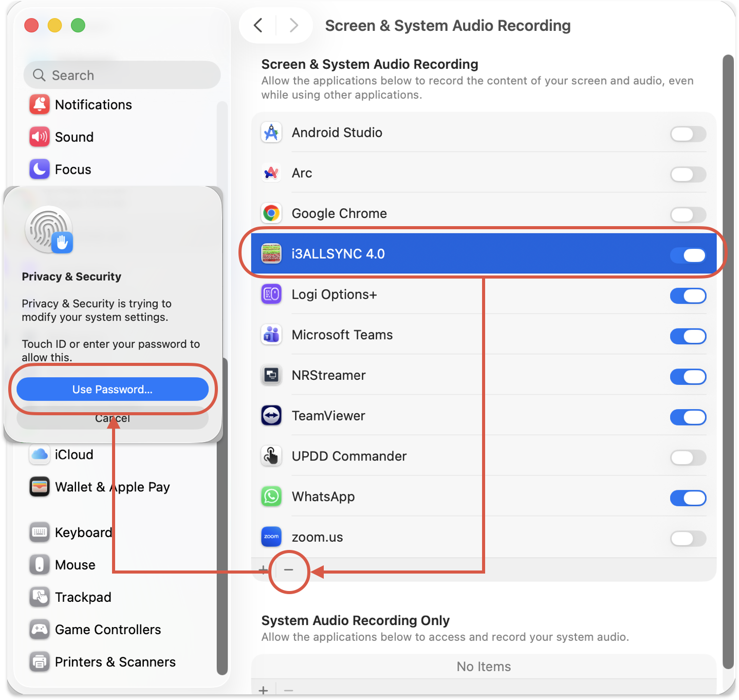Click the yellow minimize window button
The height and width of the screenshot is (700, 739).
pos(55,25)
